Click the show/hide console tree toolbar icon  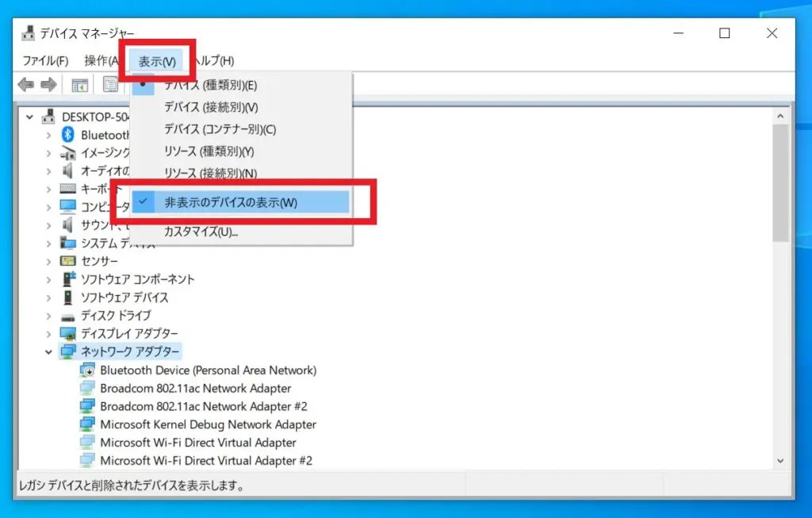(79, 85)
